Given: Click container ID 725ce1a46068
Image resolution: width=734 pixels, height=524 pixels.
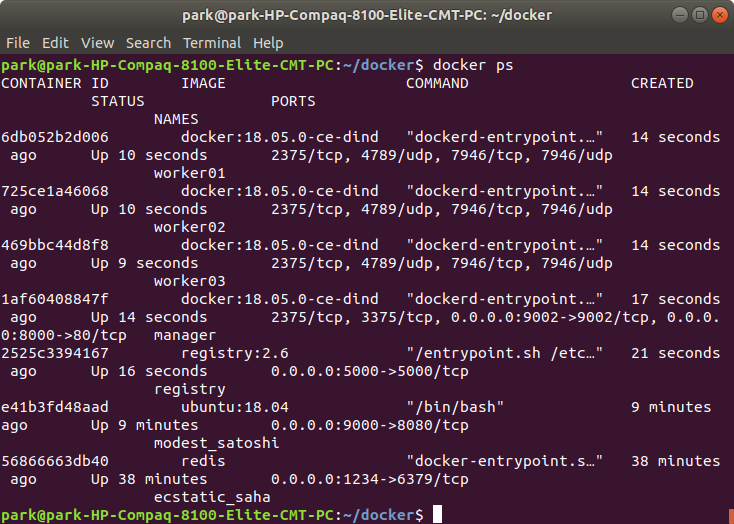Looking at the screenshot, I should tap(55, 191).
